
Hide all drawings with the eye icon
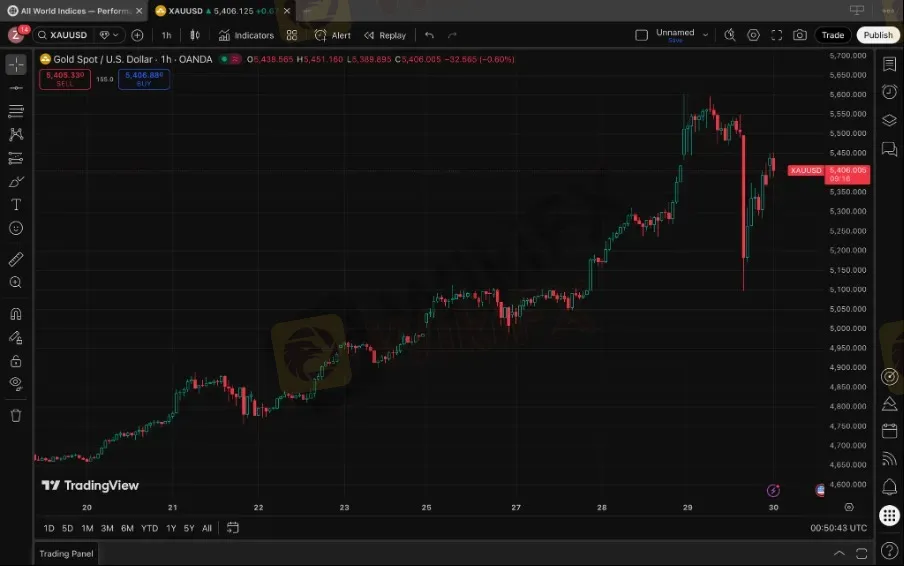pos(16,383)
